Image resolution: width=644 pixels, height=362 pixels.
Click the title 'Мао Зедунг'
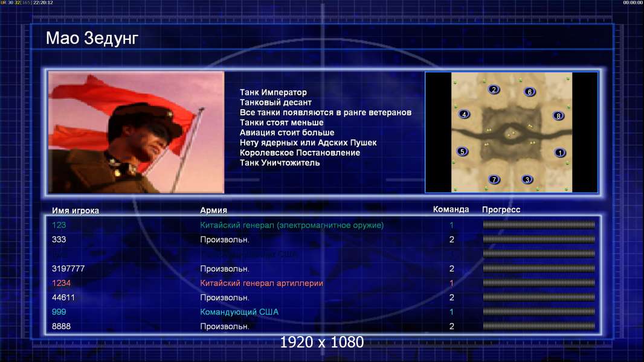point(92,38)
